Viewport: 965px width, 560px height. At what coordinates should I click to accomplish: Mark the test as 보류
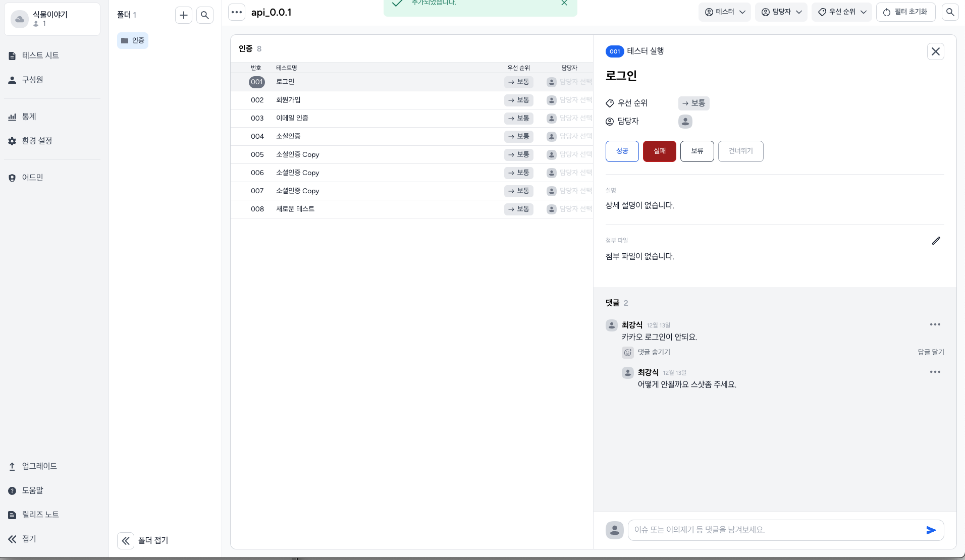tap(697, 151)
